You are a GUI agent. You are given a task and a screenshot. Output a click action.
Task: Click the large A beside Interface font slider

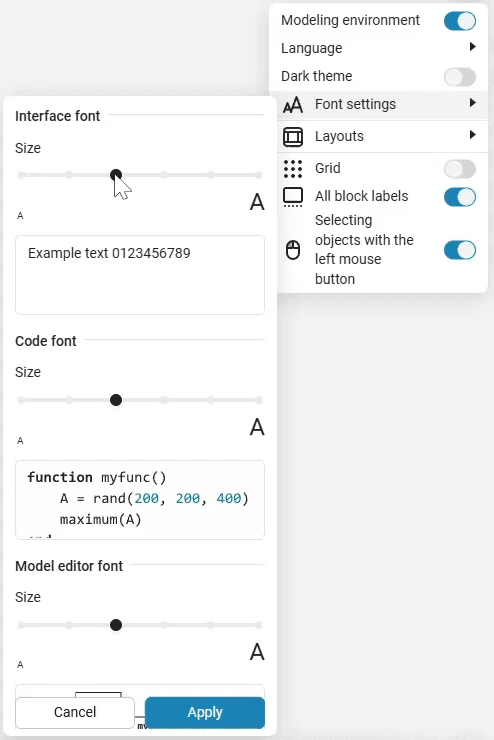(257, 202)
